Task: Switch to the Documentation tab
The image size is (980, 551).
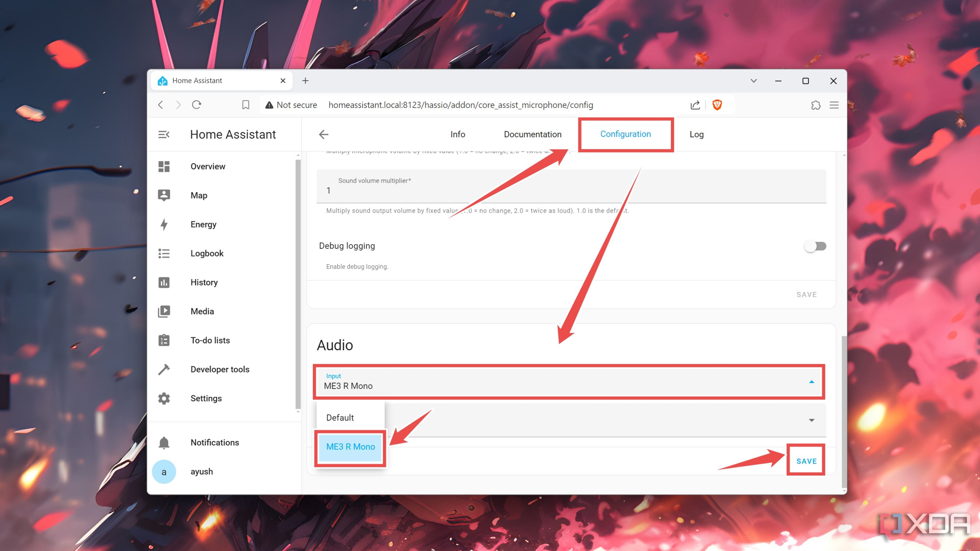Action: [532, 135]
